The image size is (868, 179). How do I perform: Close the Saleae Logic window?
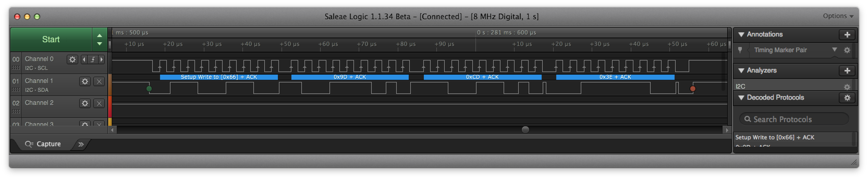tap(17, 16)
